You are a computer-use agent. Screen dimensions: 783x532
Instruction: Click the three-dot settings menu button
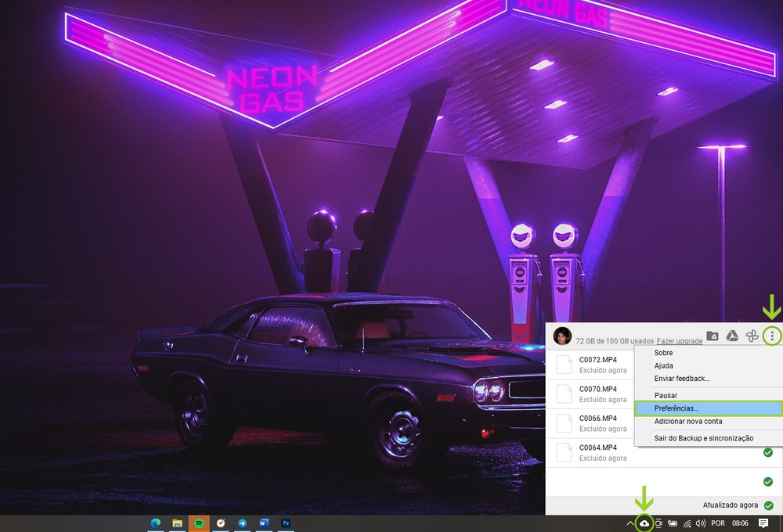click(772, 336)
